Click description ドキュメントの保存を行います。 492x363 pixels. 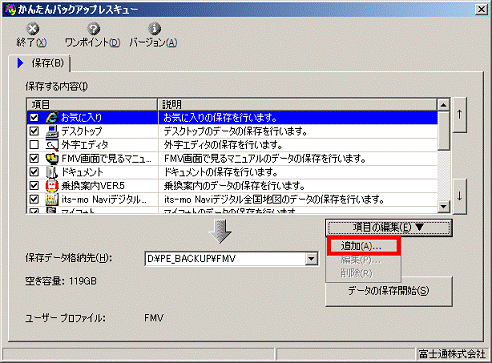220,172
